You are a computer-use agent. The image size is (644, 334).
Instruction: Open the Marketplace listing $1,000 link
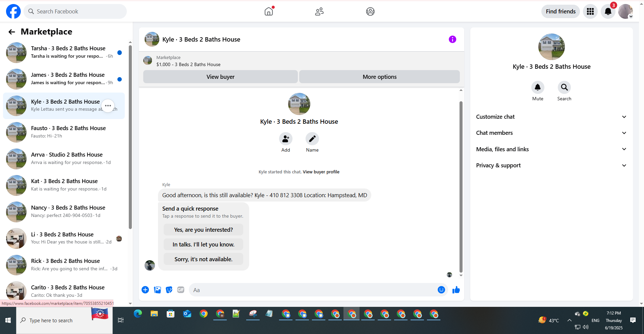[x=188, y=64]
